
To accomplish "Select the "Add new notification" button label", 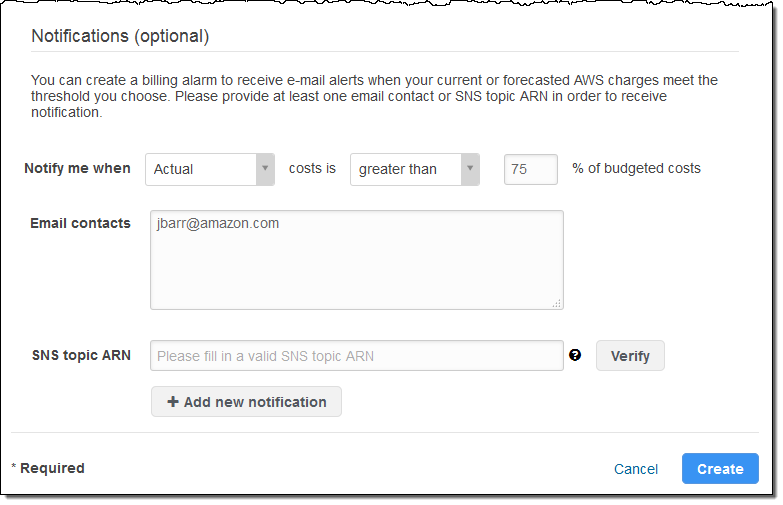I will (255, 402).
